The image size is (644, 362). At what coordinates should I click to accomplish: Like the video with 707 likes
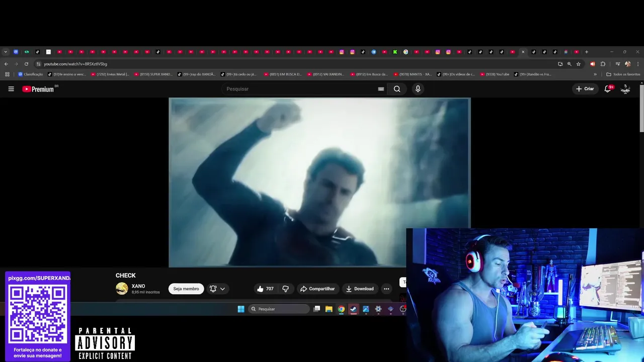(265, 289)
